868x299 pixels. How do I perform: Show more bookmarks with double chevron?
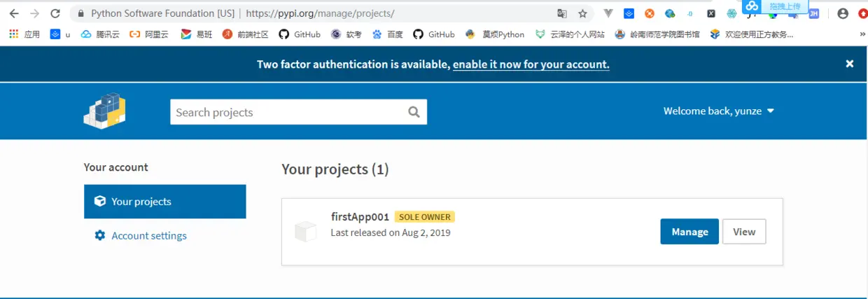point(862,34)
